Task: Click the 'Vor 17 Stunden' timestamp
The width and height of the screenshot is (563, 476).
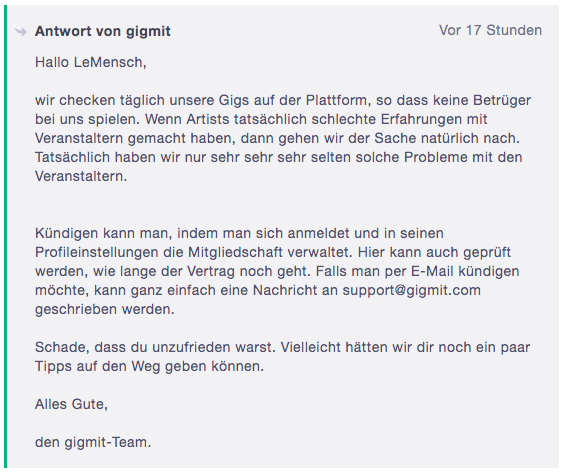Action: pyautogui.click(x=490, y=30)
